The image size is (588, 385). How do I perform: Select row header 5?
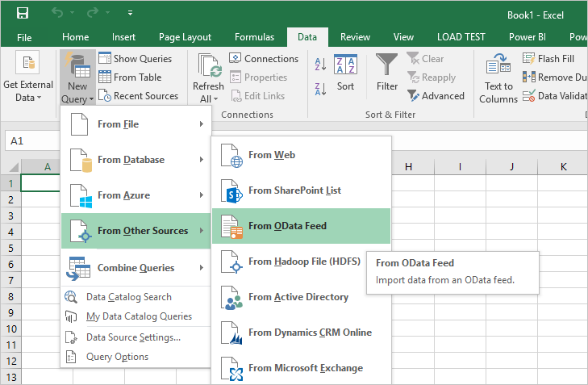[x=10, y=248]
